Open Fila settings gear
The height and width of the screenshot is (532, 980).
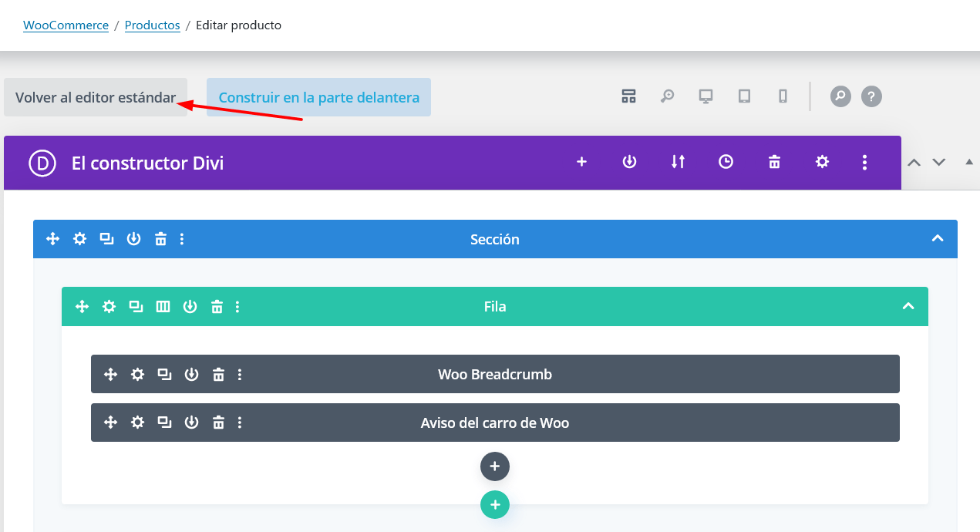click(109, 307)
